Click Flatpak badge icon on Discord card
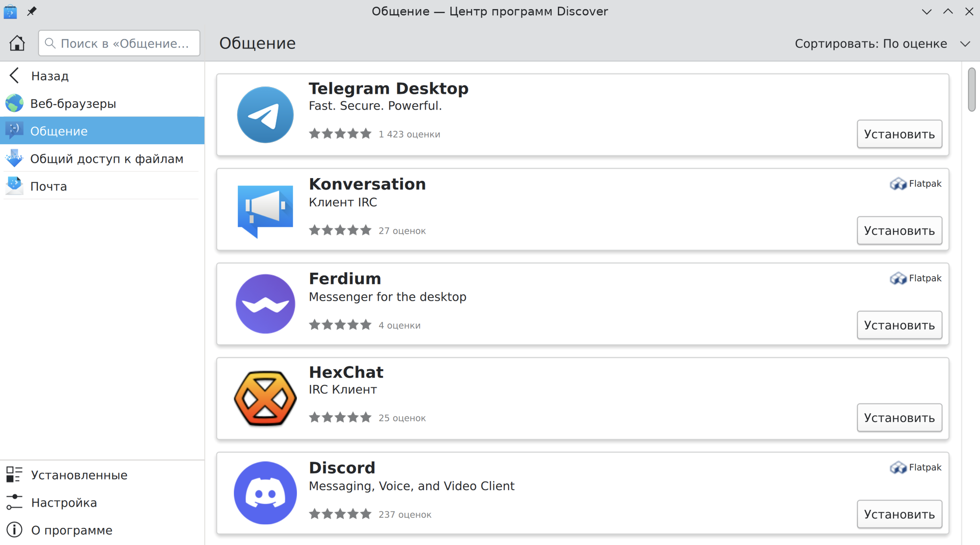This screenshot has width=980, height=545. pyautogui.click(x=898, y=467)
